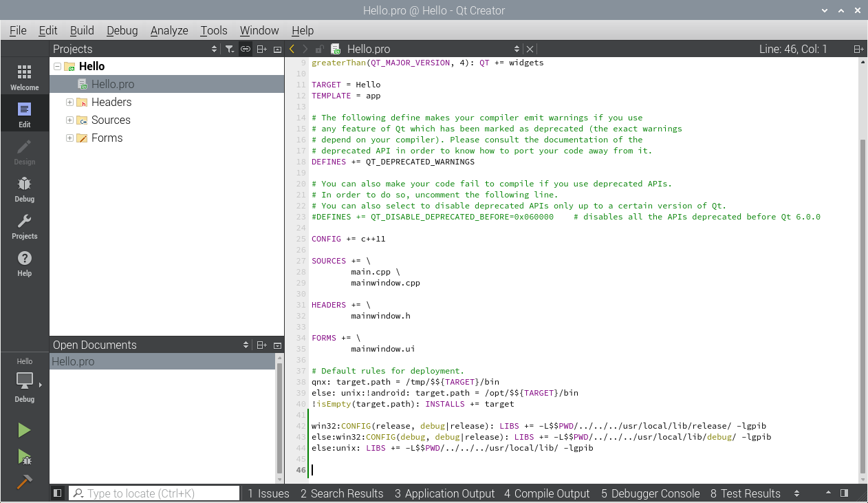Select Hello.pro in Open Documents
Viewport: 868px width, 503px height.
coord(163,361)
